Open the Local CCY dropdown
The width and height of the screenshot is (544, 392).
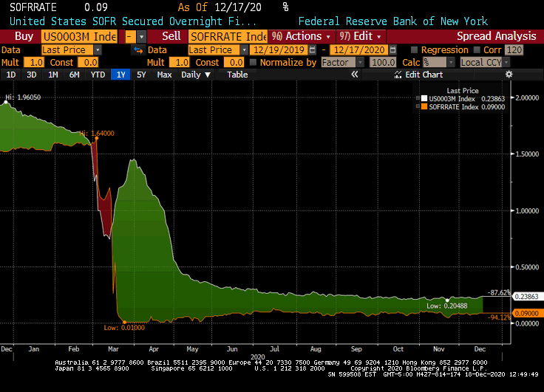(x=506, y=63)
